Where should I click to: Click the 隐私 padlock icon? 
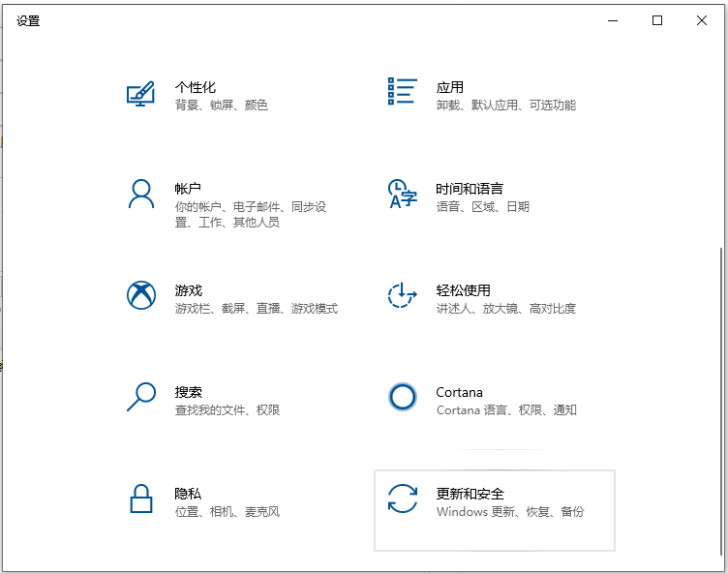click(x=141, y=498)
